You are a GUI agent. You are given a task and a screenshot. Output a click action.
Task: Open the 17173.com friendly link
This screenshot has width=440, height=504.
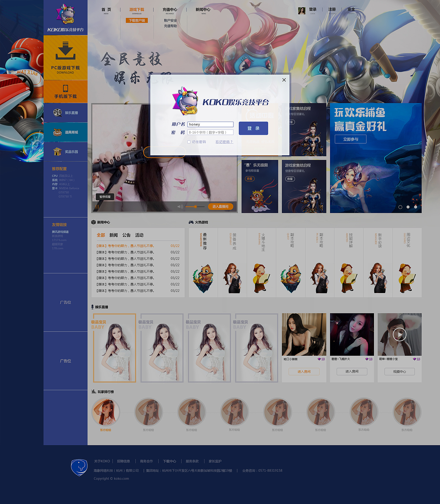pyautogui.click(x=59, y=240)
